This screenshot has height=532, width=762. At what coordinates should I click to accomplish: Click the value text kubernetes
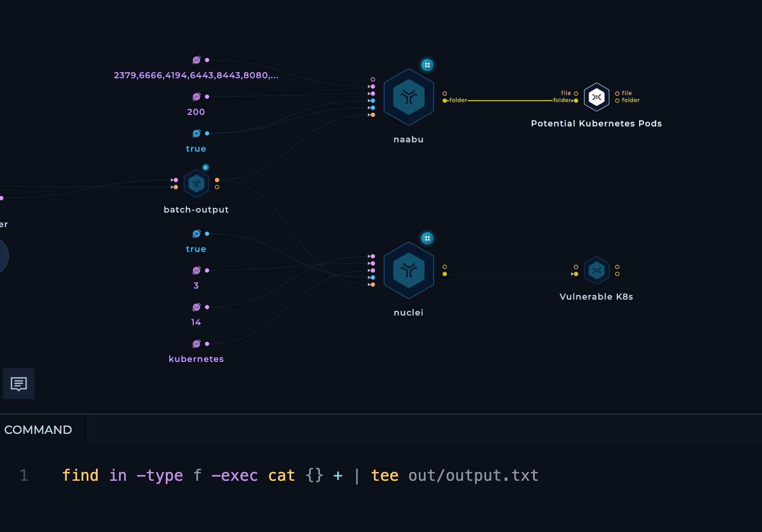pyautogui.click(x=196, y=359)
